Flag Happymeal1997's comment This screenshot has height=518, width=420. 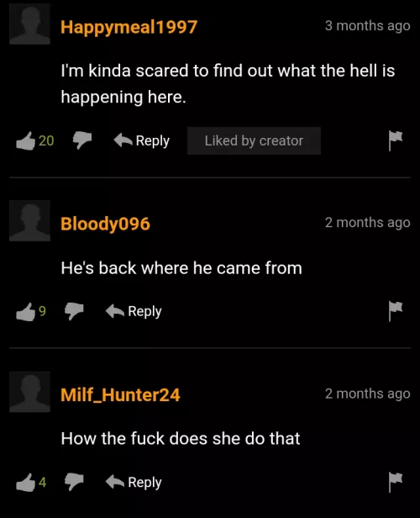pyautogui.click(x=396, y=140)
